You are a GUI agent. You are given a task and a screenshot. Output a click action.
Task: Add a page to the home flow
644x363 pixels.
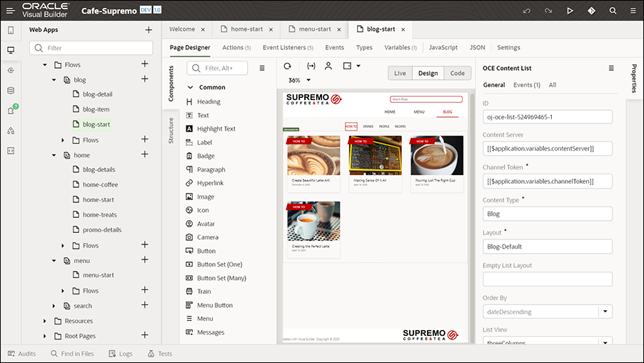click(x=144, y=154)
